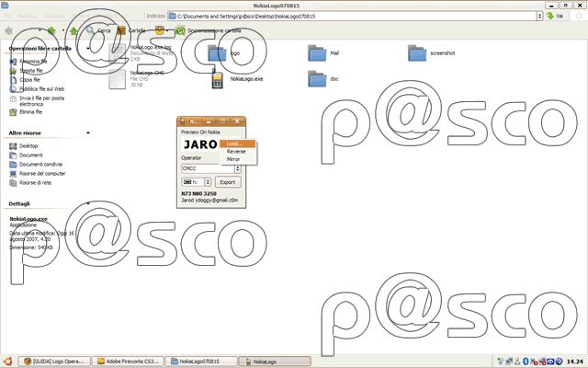The image size is (588, 368).
Task: Open the Visualizza menu
Action: click(54, 17)
